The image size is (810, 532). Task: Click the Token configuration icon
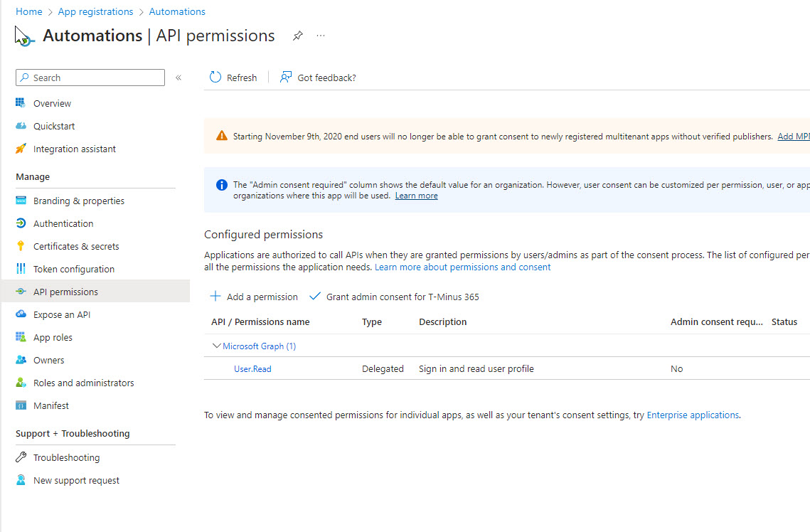coord(21,269)
